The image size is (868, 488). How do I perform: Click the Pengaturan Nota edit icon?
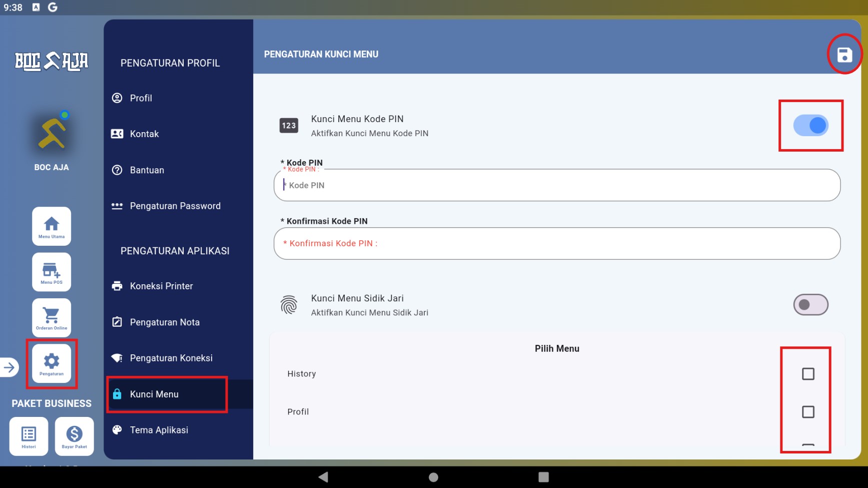(x=117, y=322)
